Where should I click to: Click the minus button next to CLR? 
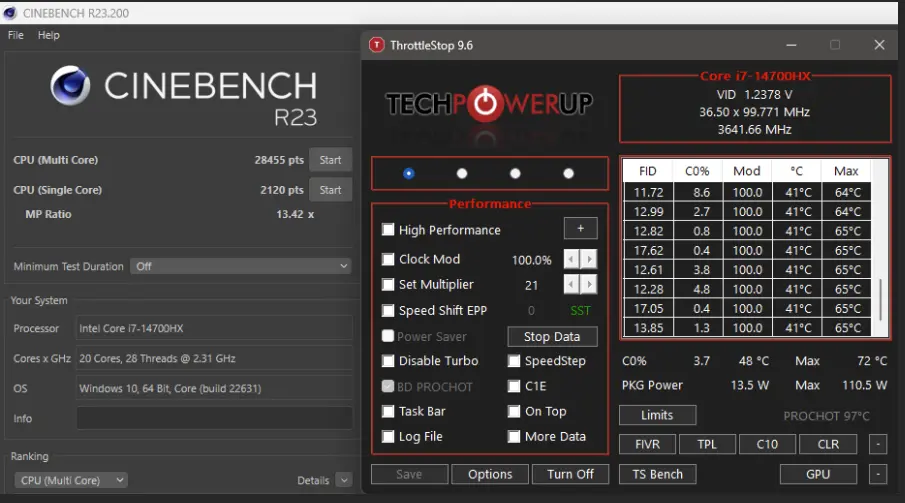pyautogui.click(x=878, y=444)
